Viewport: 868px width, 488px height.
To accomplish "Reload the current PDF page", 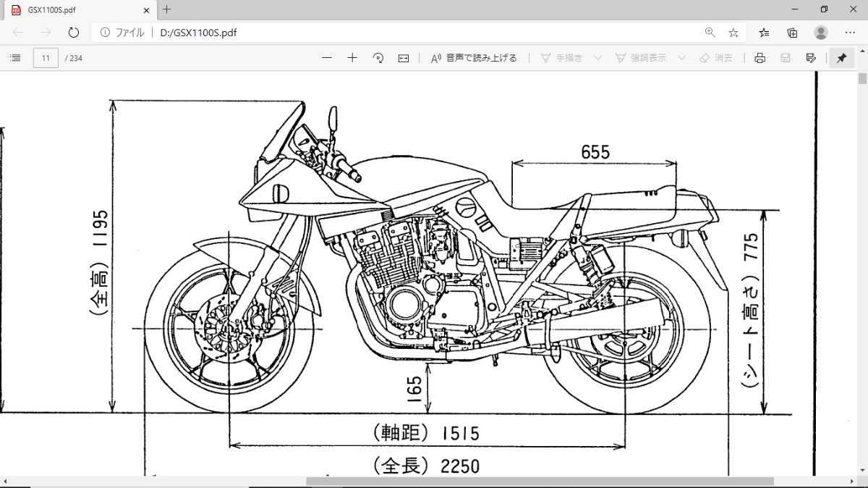I will pyautogui.click(x=73, y=33).
